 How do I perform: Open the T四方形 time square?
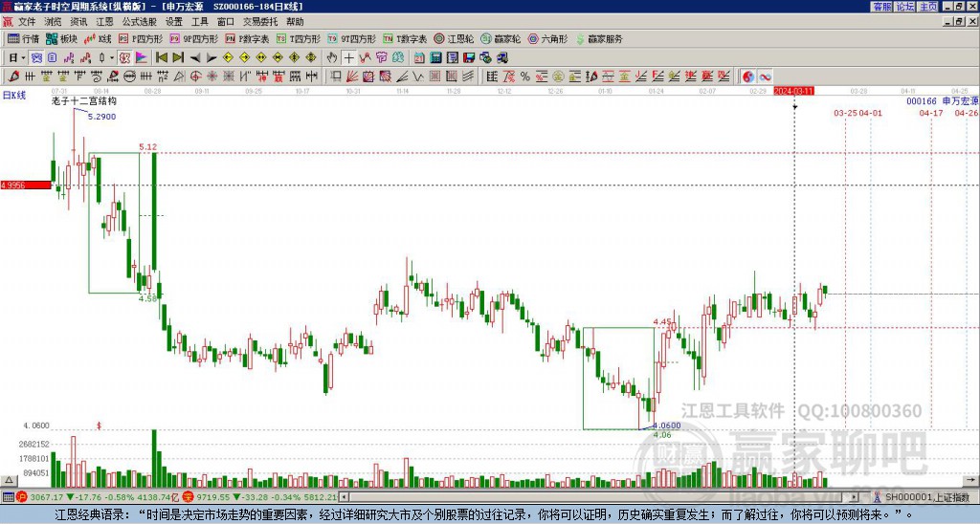coord(298,38)
